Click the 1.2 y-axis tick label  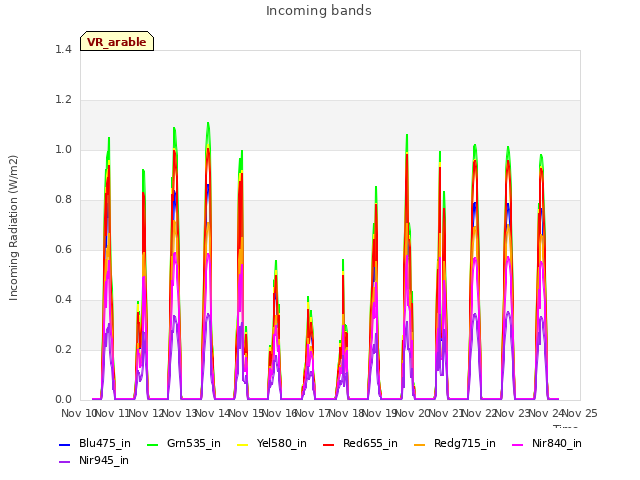[63, 100]
